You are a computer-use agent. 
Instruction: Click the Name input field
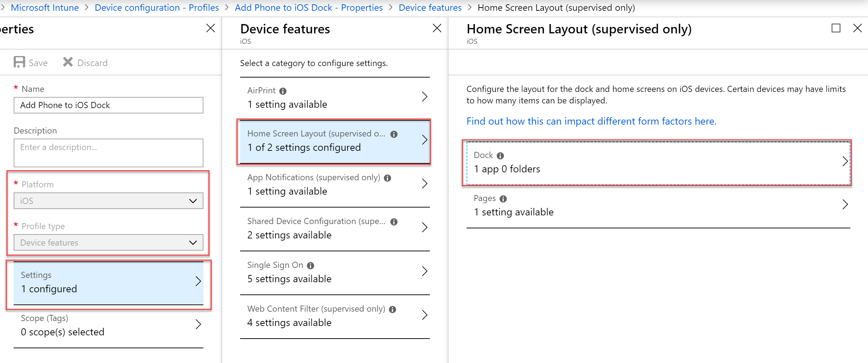pos(109,105)
